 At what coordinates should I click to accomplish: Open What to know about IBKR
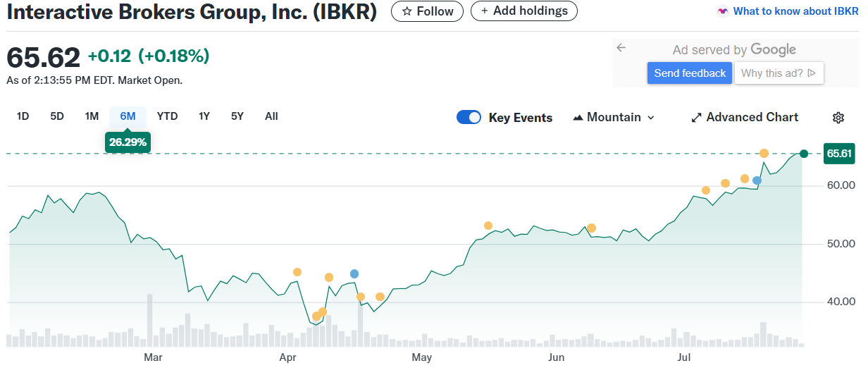pyautogui.click(x=788, y=11)
